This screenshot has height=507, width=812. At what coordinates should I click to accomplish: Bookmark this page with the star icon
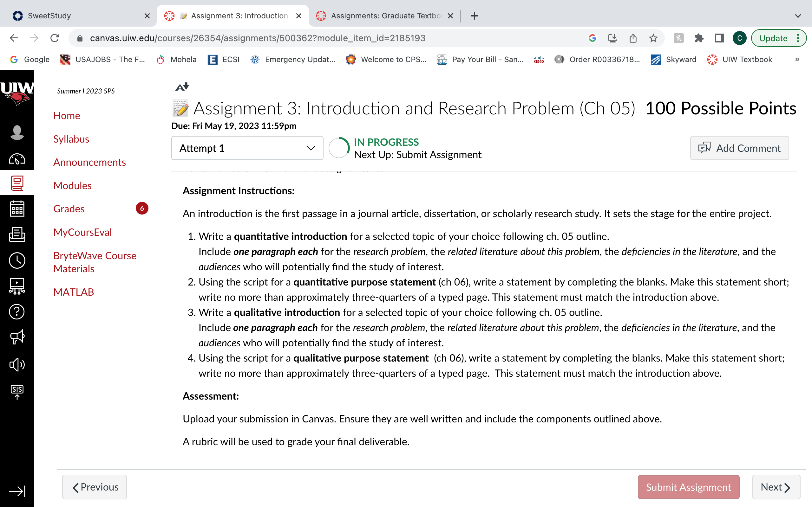click(653, 38)
